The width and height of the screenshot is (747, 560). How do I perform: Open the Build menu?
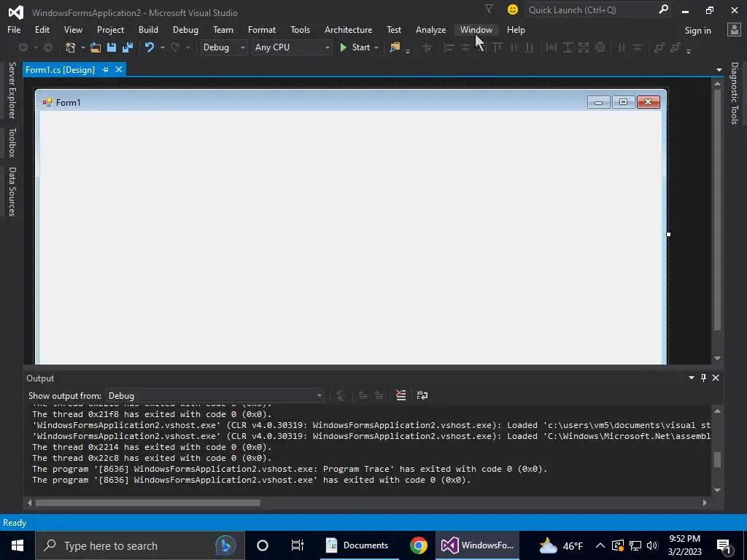[148, 29]
